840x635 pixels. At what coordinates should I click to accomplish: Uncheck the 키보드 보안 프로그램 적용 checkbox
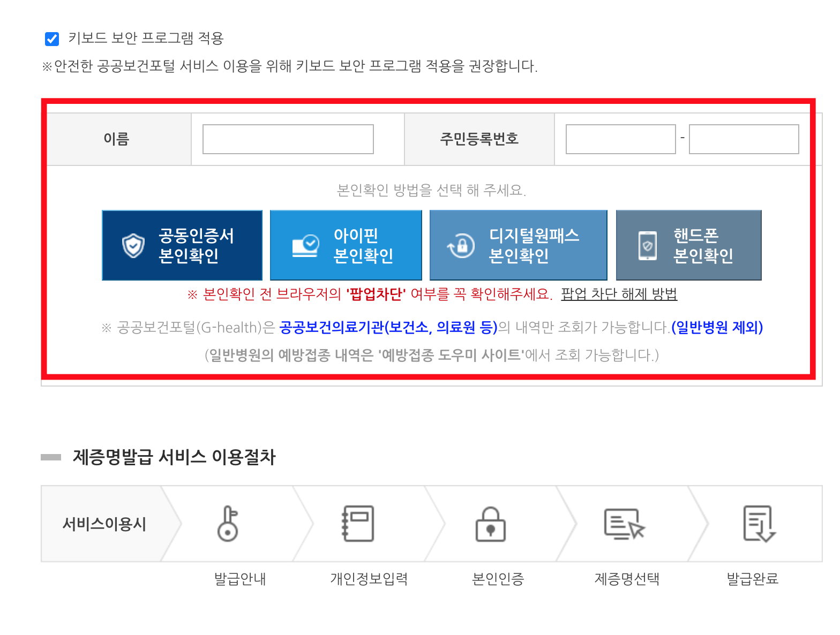[52, 39]
